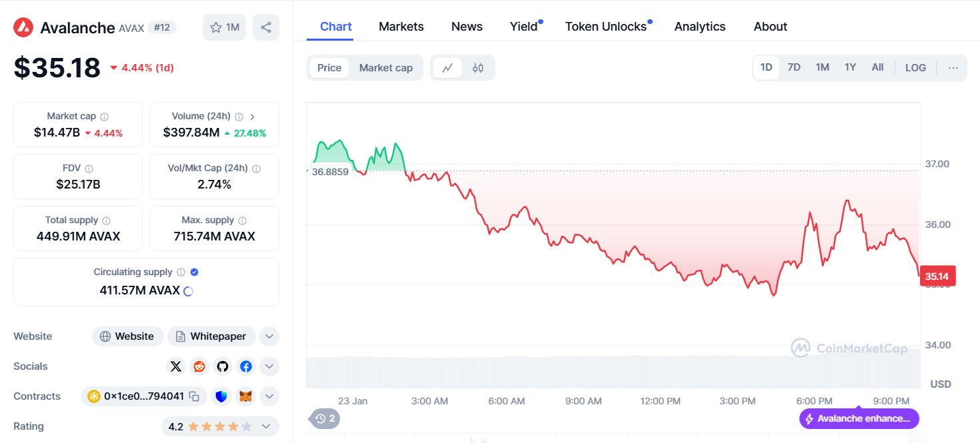980x443 pixels.
Task: Expand the Contracts chevron dropdown
Action: (269, 396)
